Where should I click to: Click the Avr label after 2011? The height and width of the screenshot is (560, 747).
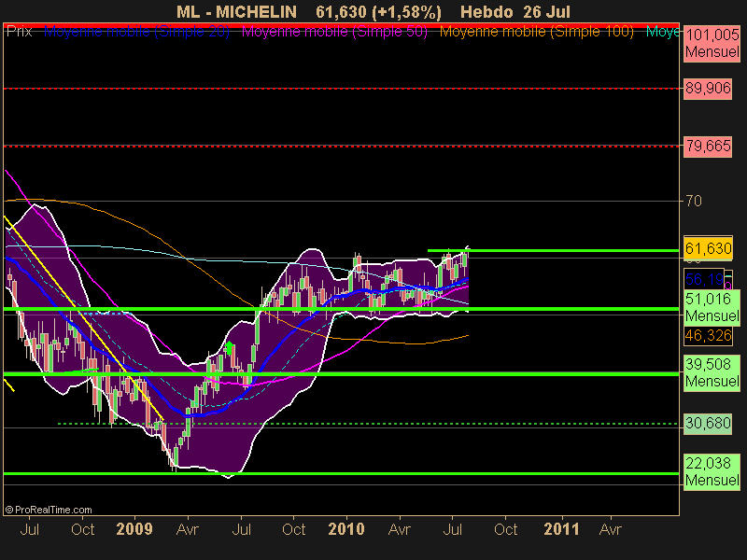(x=611, y=529)
